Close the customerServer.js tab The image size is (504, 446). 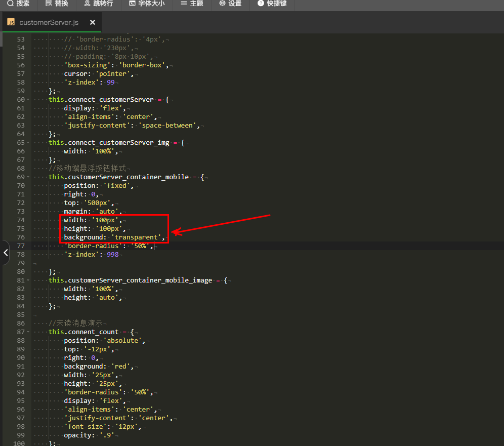92,23
